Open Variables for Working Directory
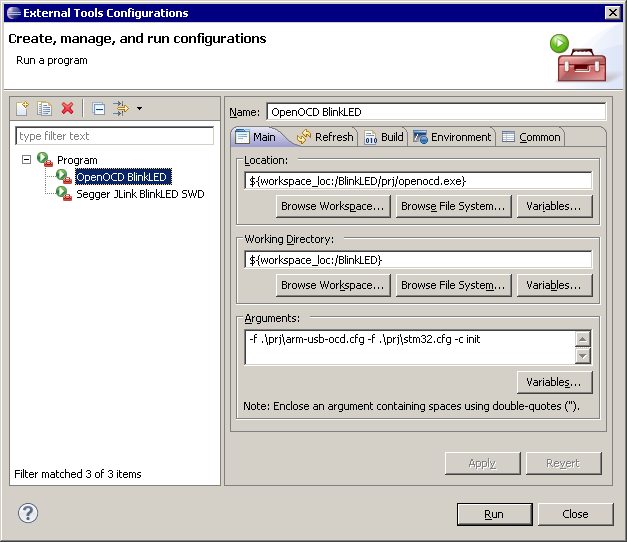The image size is (627, 542). pyautogui.click(x=554, y=285)
